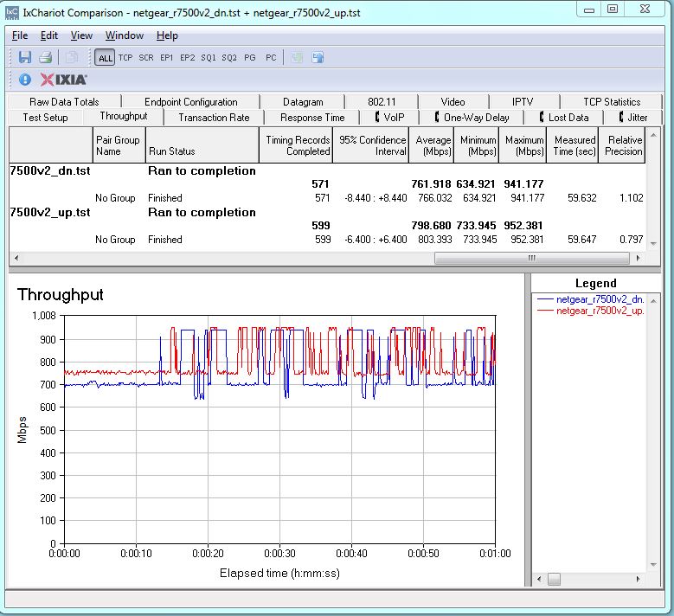Click the Measured Time (sec) column header
Screen dimensions: 674x616
click(573, 145)
